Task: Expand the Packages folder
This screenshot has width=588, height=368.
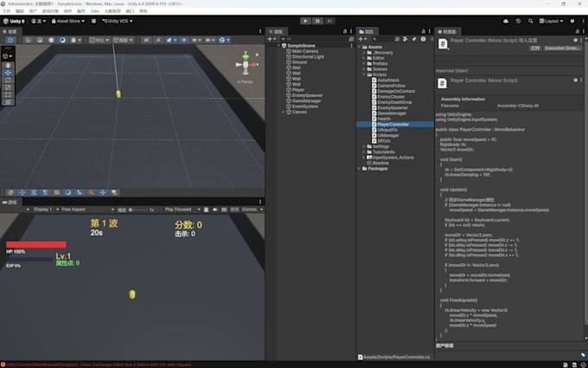Action: (x=359, y=169)
